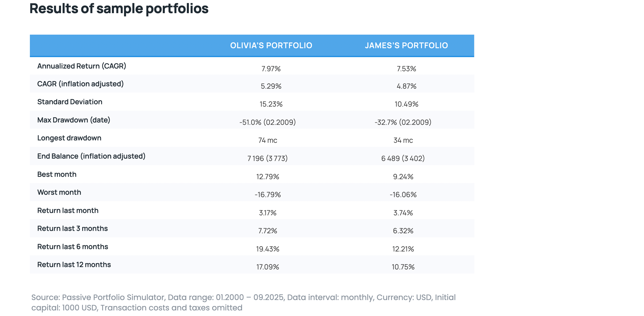Click James's 6 489 (3 402) end balance
This screenshot has width=644, height=316.
403,159
